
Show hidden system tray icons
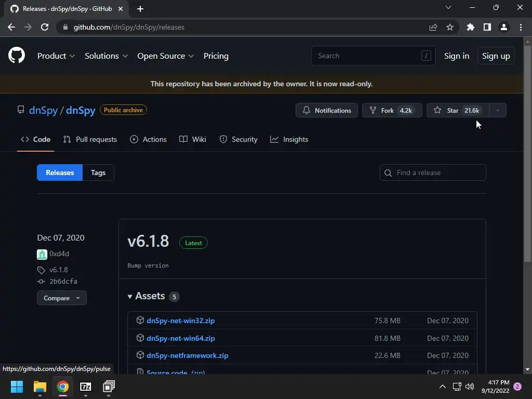(x=443, y=387)
